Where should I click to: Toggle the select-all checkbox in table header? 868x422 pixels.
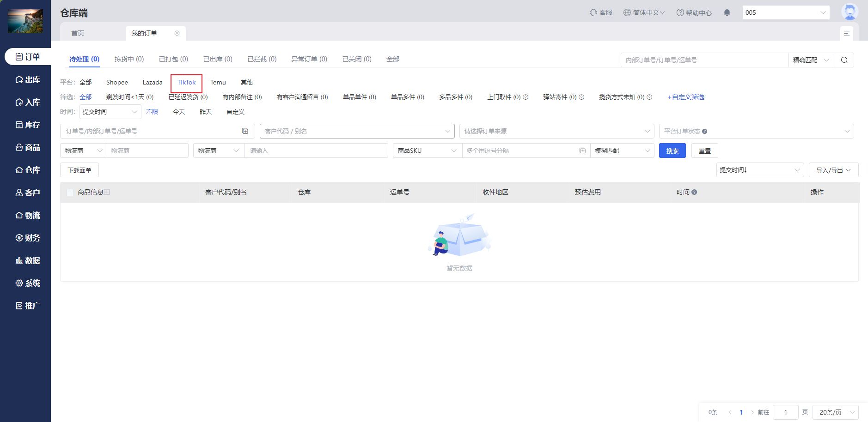click(x=70, y=193)
